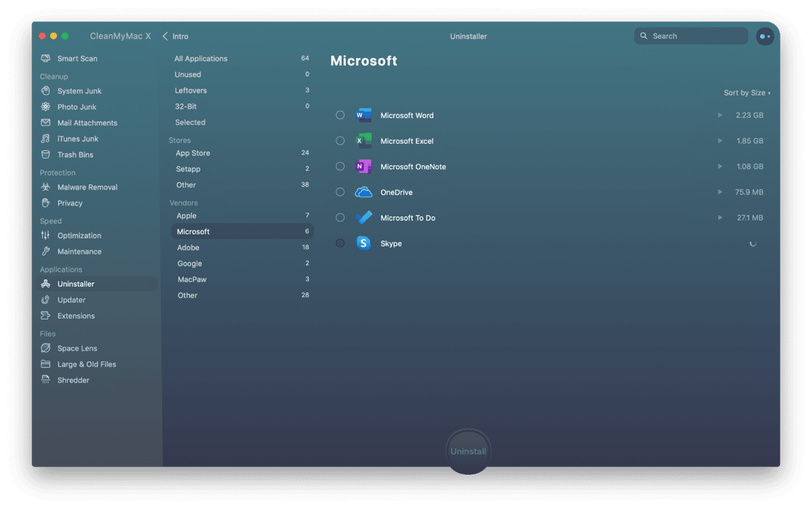Select the OneDrive checkbox
812x509 pixels.
coord(340,192)
